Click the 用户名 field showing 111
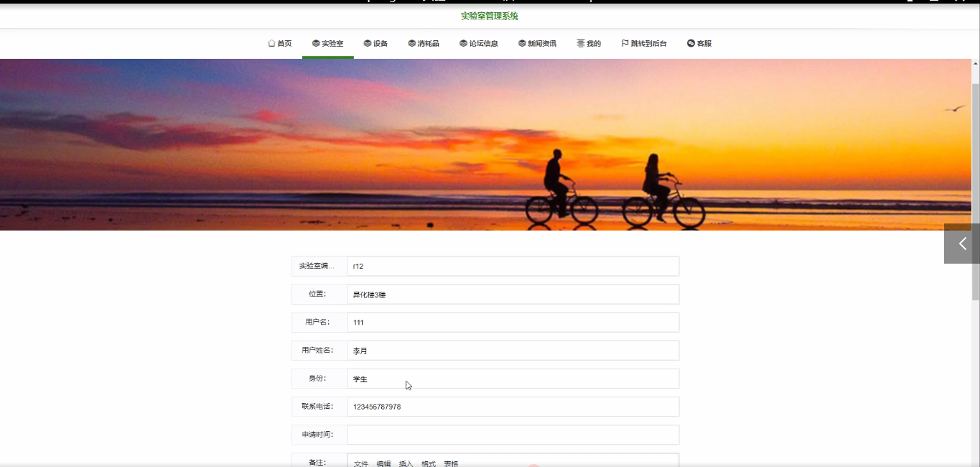 [x=513, y=323]
